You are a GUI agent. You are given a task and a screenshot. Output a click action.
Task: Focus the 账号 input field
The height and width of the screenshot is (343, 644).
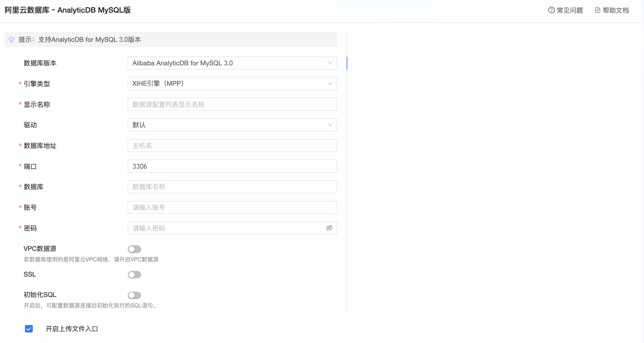232,207
